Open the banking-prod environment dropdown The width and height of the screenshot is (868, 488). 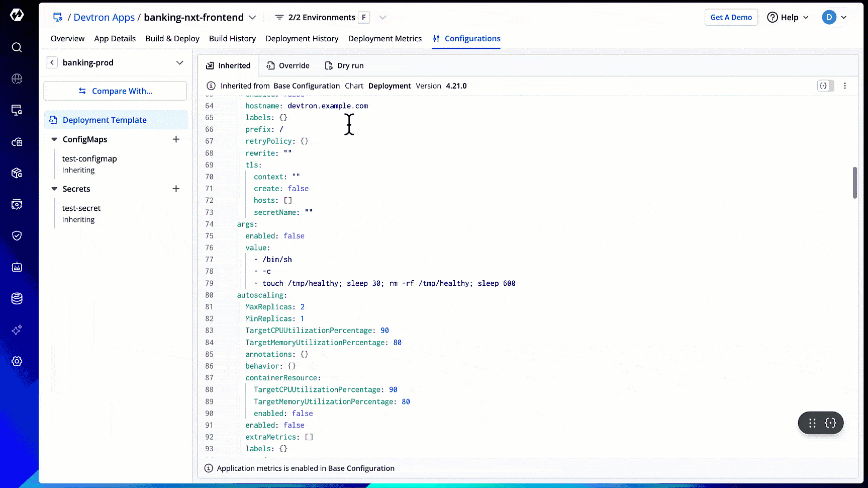click(x=179, y=62)
